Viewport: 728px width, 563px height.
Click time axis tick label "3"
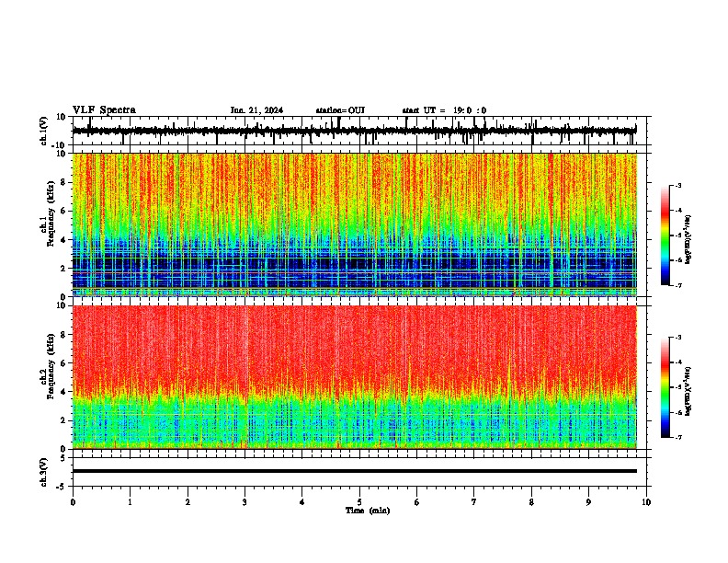[x=245, y=502]
